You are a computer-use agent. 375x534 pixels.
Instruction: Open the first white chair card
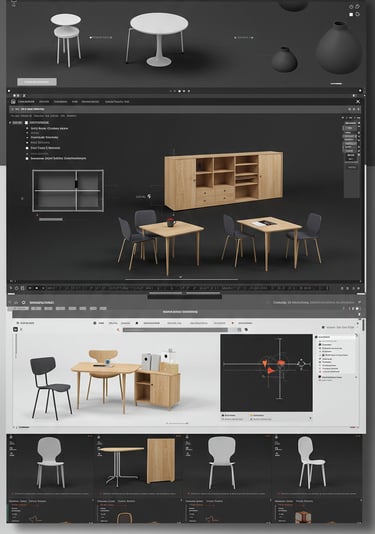(x=50, y=462)
